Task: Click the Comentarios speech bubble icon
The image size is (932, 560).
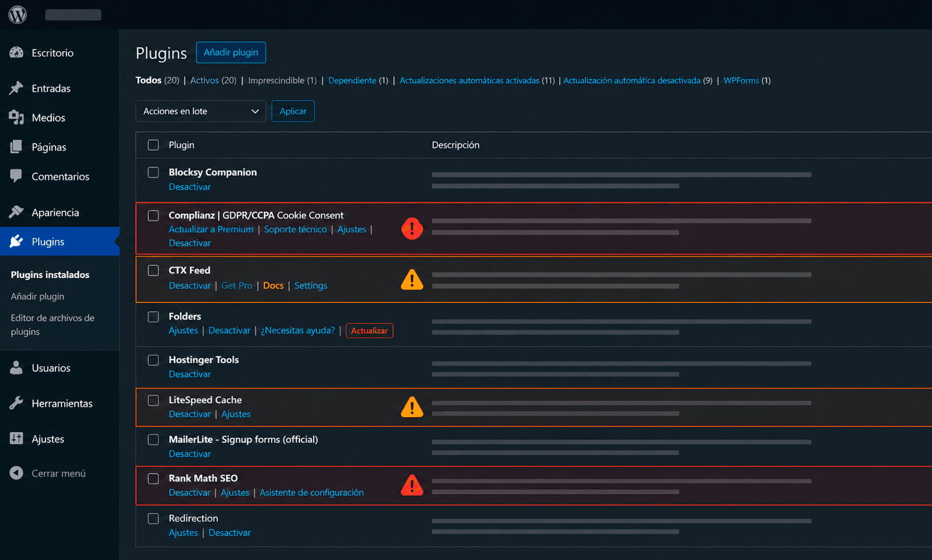Action: 17,176
